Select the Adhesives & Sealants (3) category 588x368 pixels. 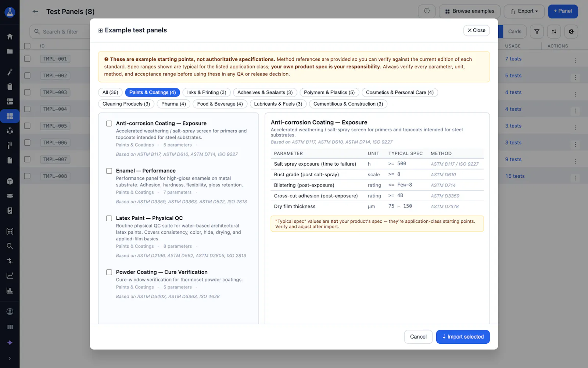click(265, 92)
